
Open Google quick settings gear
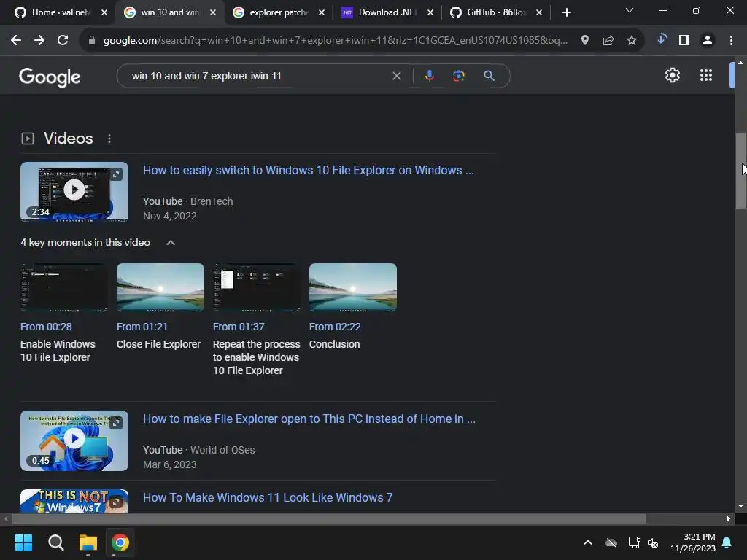[x=672, y=75]
